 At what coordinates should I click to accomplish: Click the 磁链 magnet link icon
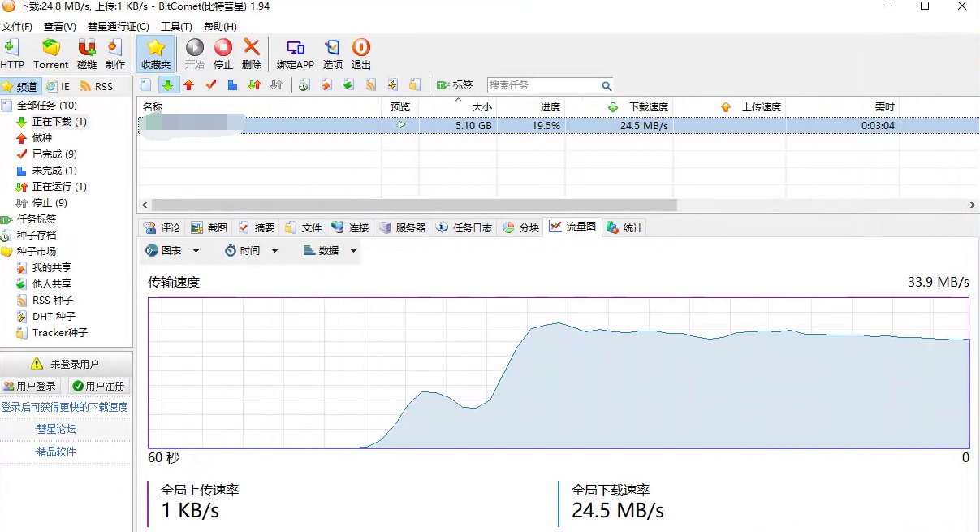pyautogui.click(x=87, y=54)
